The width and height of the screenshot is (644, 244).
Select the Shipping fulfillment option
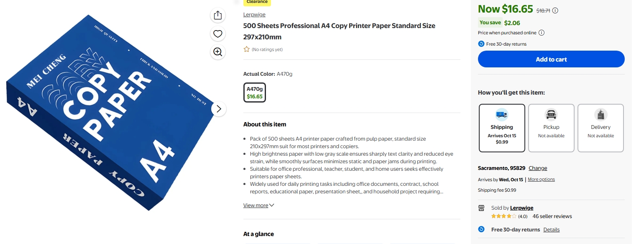pos(502,128)
